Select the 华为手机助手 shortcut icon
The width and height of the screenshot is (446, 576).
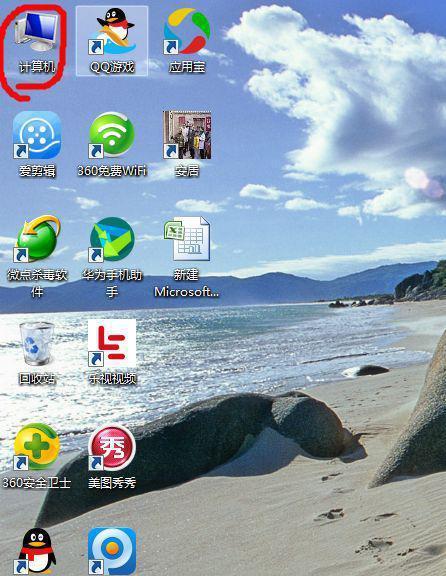coord(112,239)
